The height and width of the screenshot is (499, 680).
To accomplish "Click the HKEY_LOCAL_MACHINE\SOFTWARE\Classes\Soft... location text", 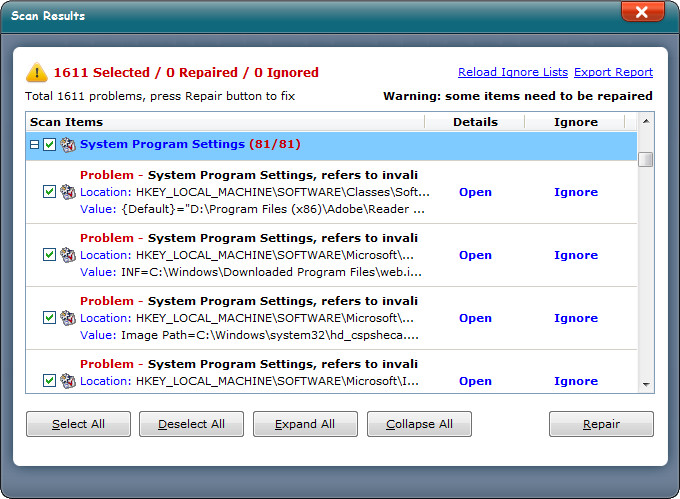I will click(x=283, y=192).
